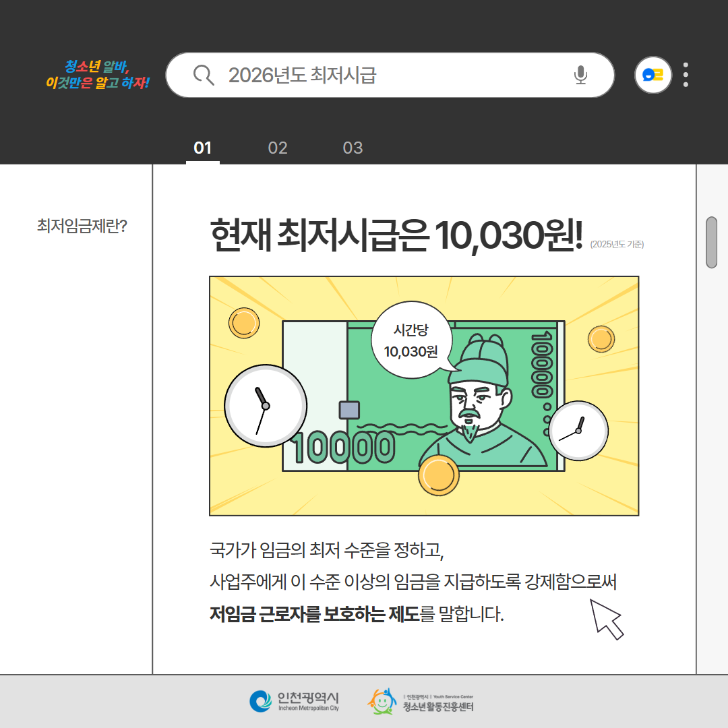Viewport: 728px width, 728px height.
Task: Tap the microphone voice search icon
Action: point(580,75)
